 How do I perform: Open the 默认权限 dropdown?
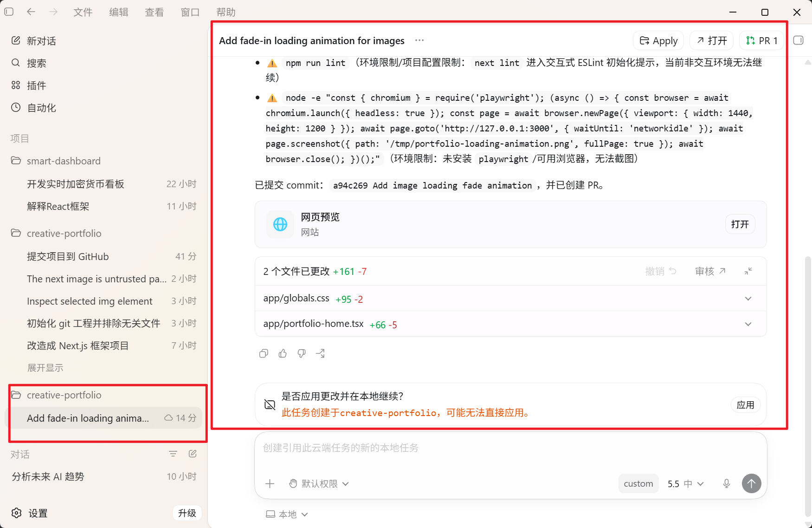coord(319,484)
